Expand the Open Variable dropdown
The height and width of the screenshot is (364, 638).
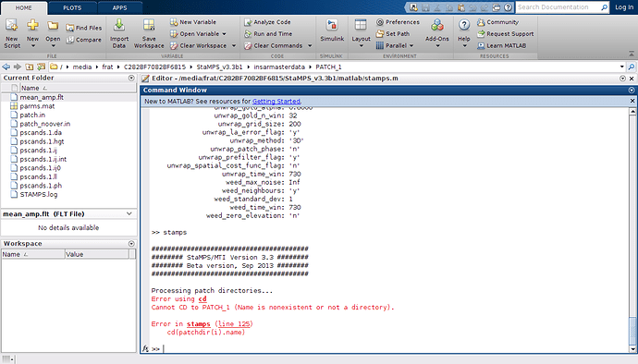[x=224, y=34]
